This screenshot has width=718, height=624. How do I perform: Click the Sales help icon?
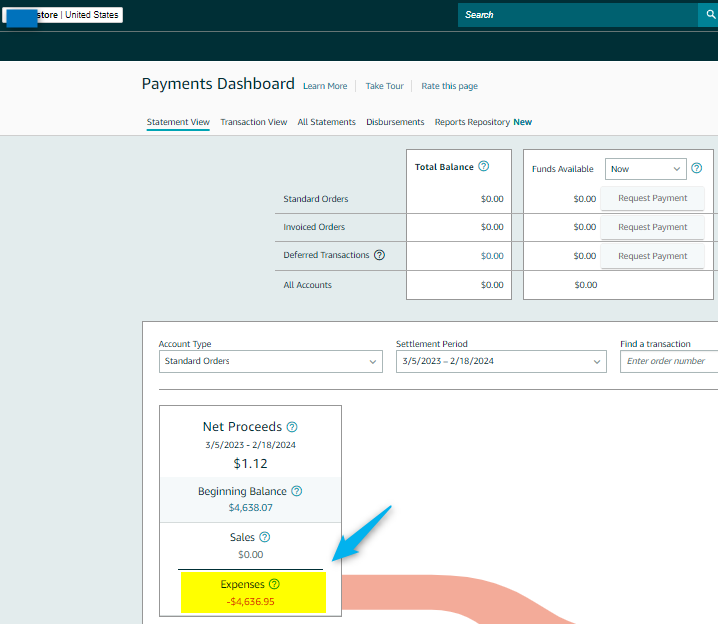265,537
